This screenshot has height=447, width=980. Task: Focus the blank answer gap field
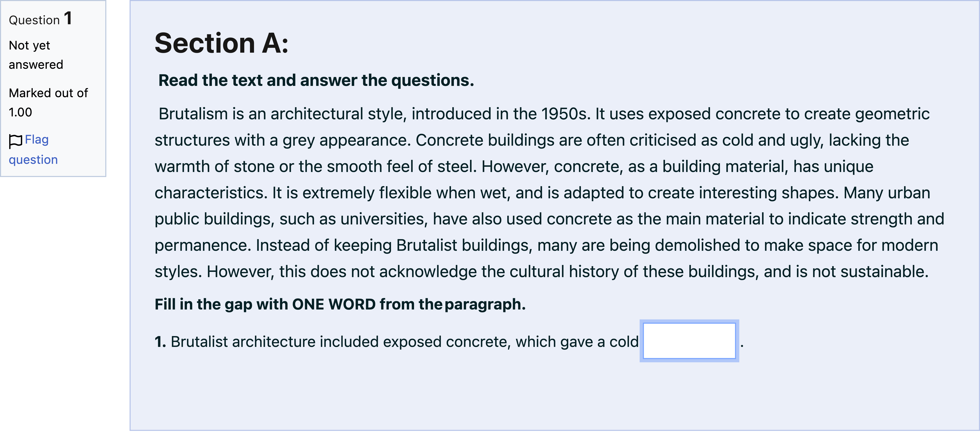689,341
